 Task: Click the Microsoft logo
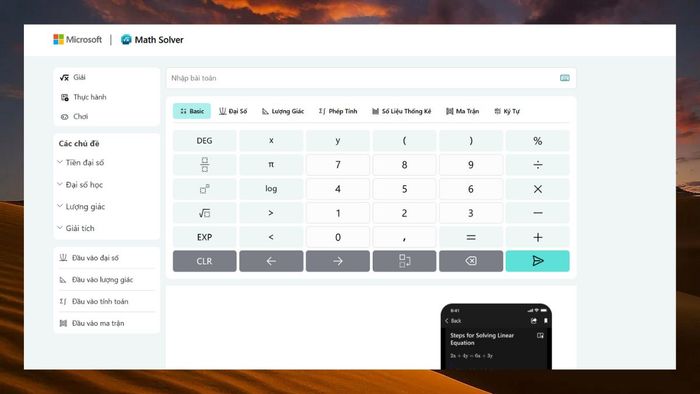pyautogui.click(x=78, y=40)
